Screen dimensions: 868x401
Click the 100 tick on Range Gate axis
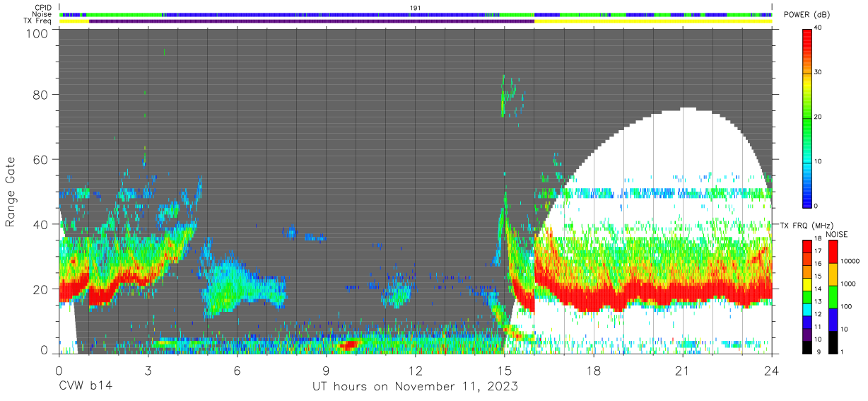[x=37, y=34]
